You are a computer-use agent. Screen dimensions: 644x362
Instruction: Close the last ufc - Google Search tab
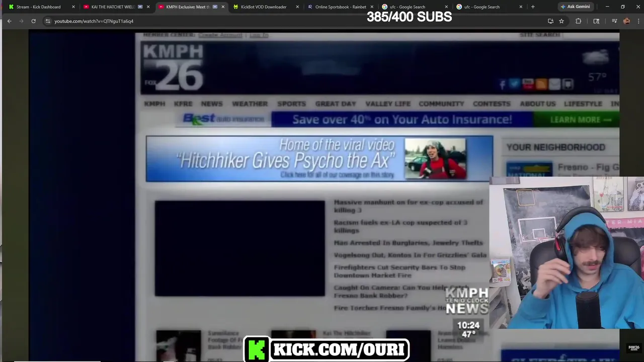[x=521, y=7]
